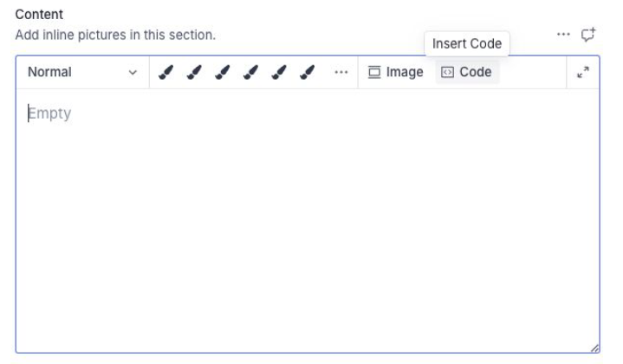Open Content field actions ellipsis menu
The height and width of the screenshot is (364, 623).
(564, 35)
